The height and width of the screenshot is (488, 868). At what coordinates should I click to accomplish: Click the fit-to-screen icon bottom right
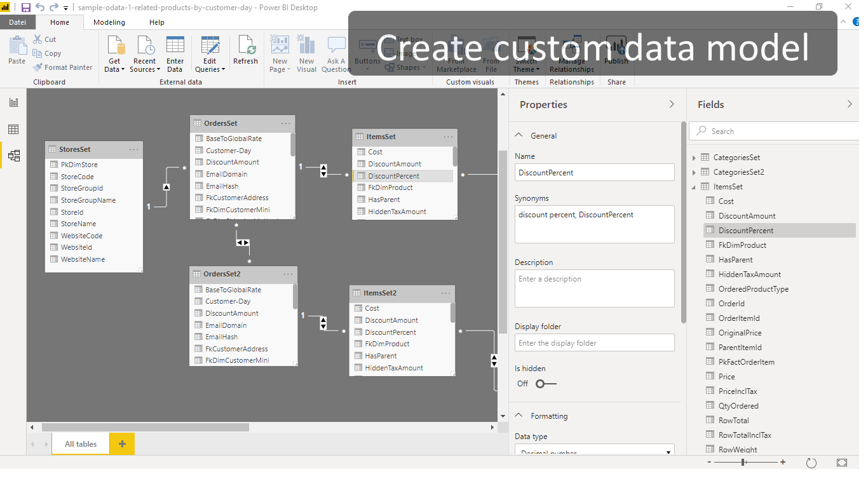[x=841, y=462]
